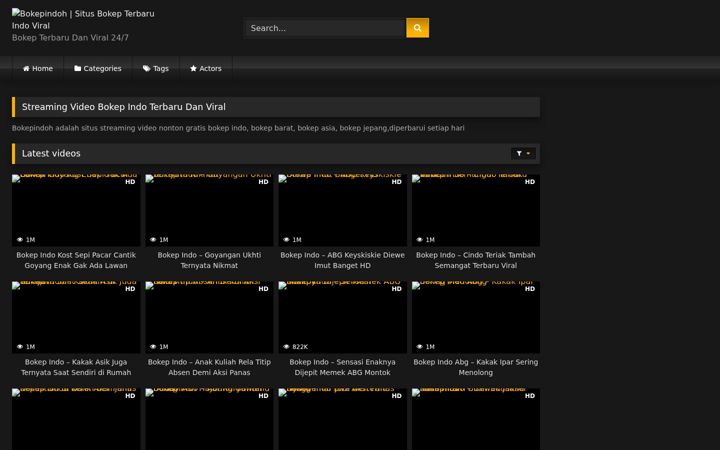720x450 pixels.
Task: Open the Kost Sepi Pacar Cantik video thumbnail
Action: click(x=76, y=210)
